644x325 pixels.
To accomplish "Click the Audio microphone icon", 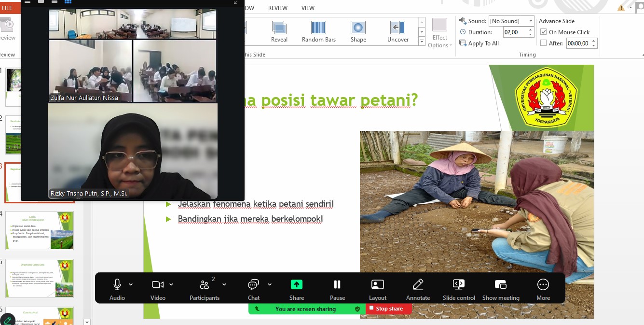I will tap(117, 284).
